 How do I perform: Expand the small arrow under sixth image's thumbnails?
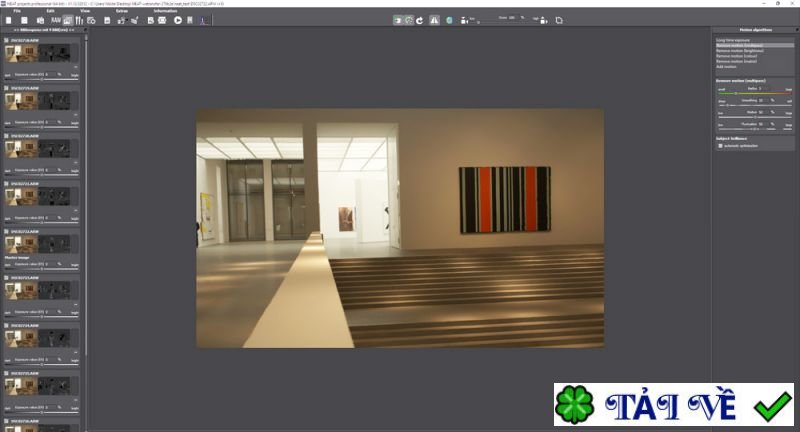click(76, 304)
